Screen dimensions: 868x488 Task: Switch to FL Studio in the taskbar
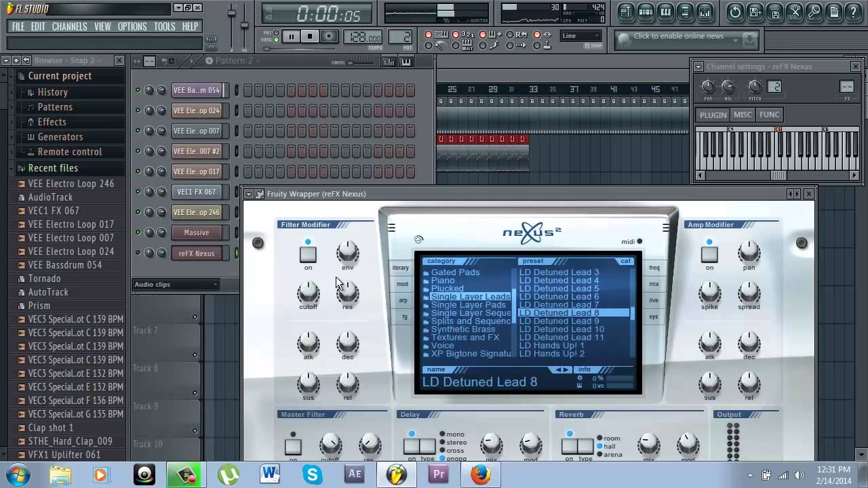[396, 474]
